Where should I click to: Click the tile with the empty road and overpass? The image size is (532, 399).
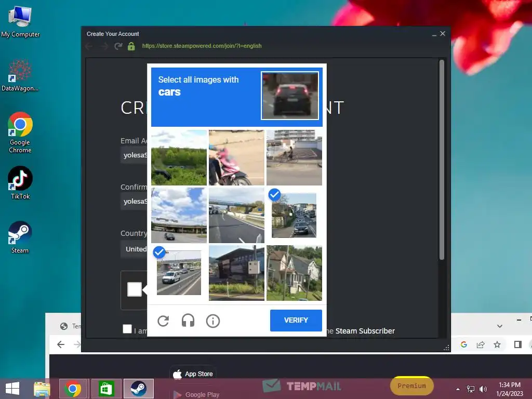(x=236, y=216)
